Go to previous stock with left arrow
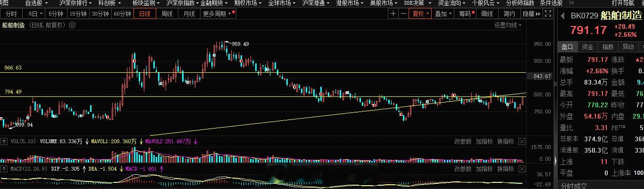This screenshot has height=189, width=644. (x=562, y=16)
